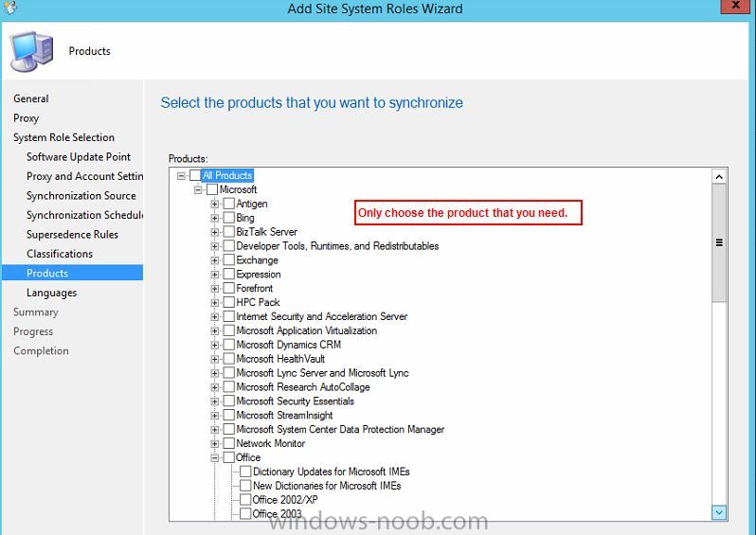This screenshot has width=756, height=535.
Task: Open System Role Selection page
Action: (63, 137)
